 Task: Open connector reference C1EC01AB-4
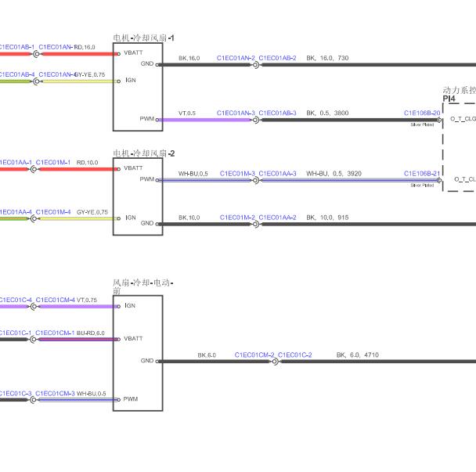point(16,74)
